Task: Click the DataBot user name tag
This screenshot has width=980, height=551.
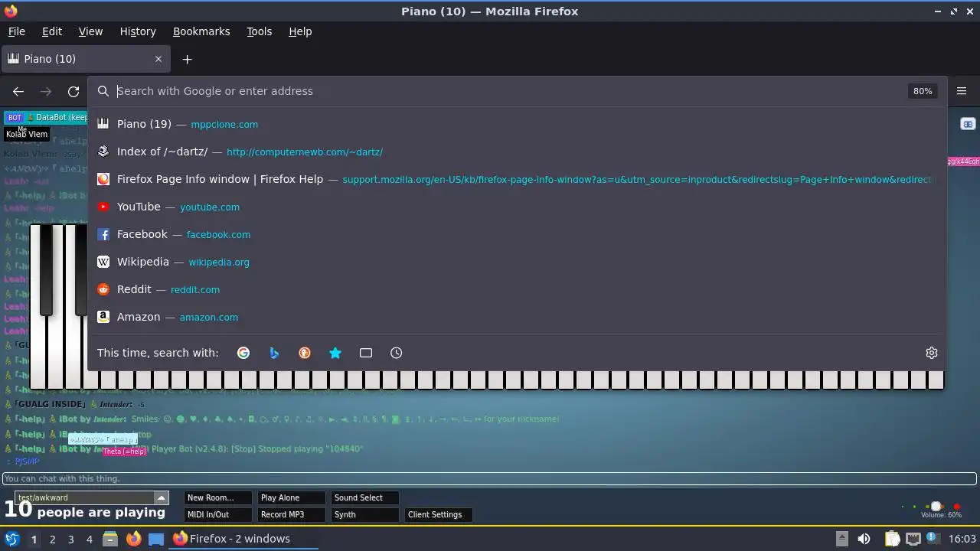Action: coord(46,117)
